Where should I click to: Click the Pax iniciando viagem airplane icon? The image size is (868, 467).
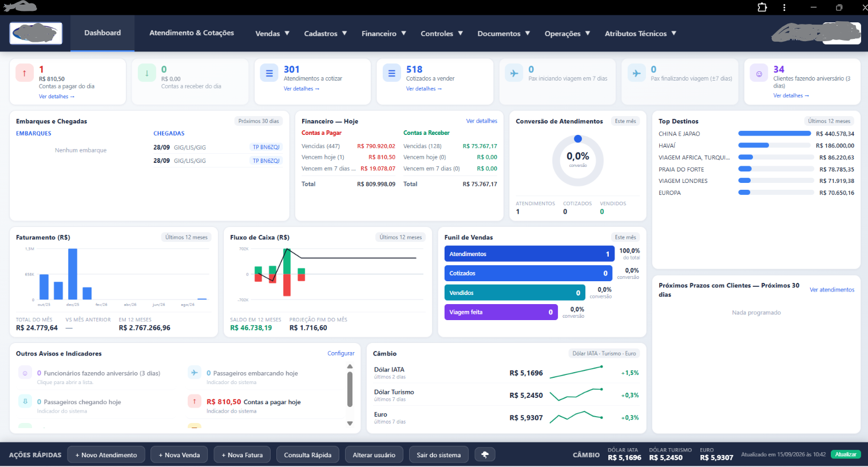pyautogui.click(x=514, y=73)
